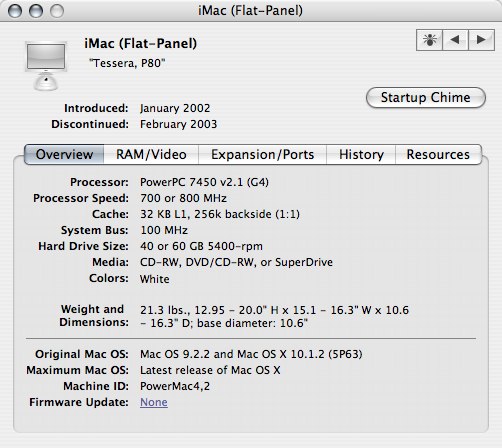Click the window zoom button
This screenshot has width=502, height=448.
57,11
